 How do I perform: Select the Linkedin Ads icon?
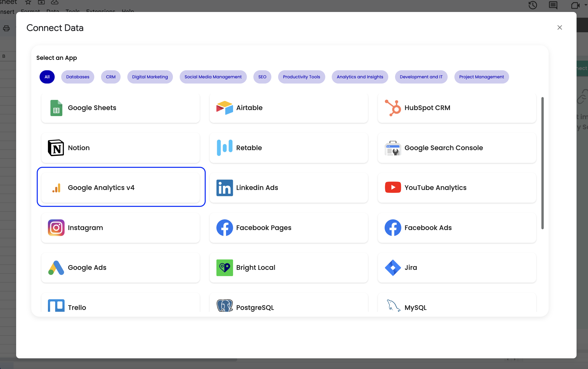pos(224,188)
